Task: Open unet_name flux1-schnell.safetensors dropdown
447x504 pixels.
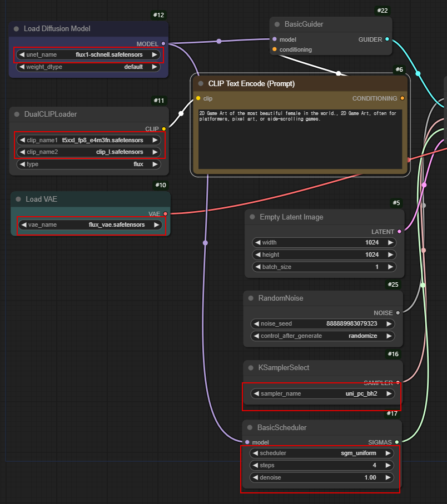Action: click(88, 54)
